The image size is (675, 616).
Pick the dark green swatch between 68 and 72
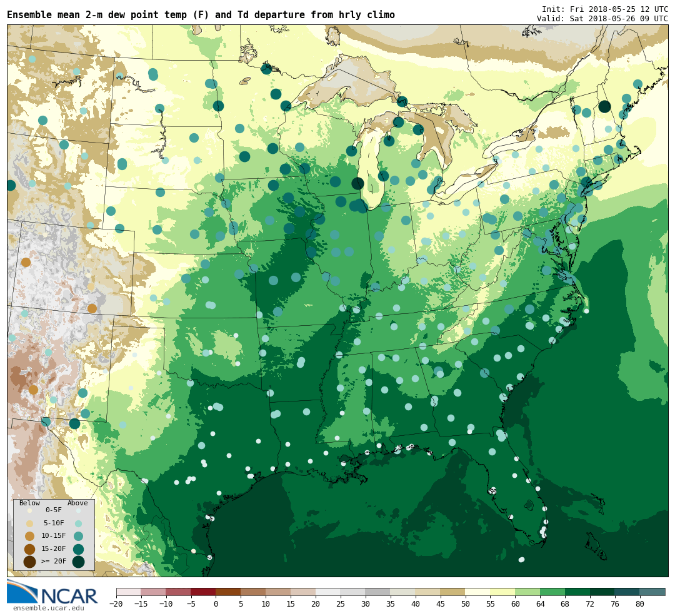tap(578, 592)
